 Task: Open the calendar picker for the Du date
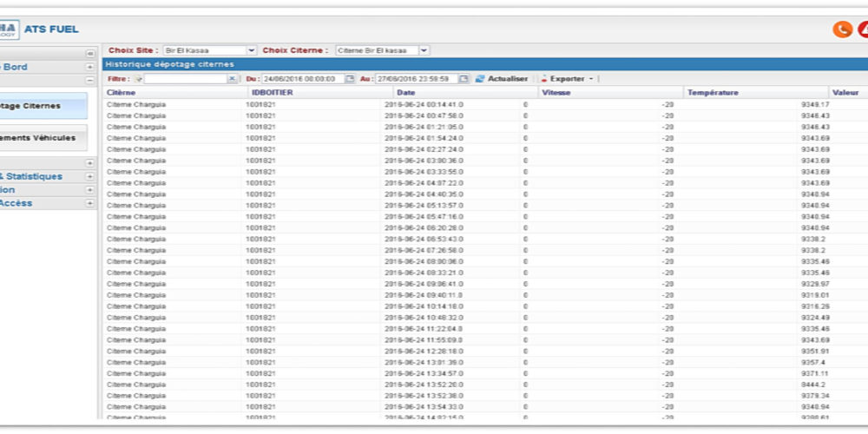[x=351, y=79]
